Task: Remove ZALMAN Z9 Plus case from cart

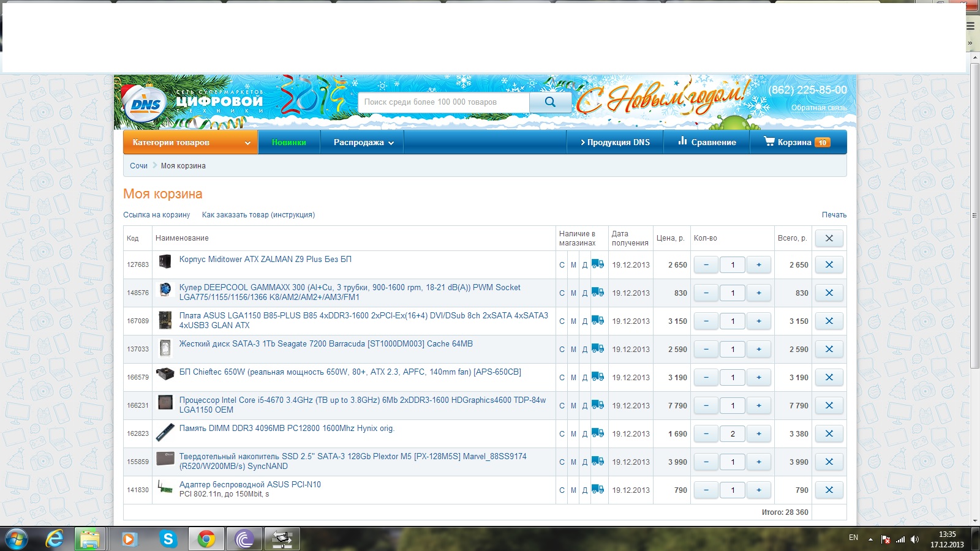Action: (829, 264)
